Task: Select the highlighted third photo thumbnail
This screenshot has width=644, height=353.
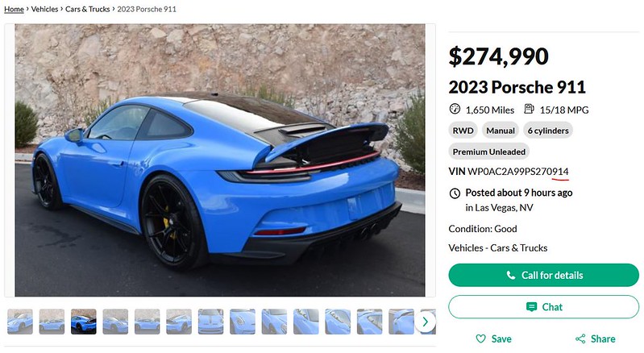Action: tap(83, 322)
